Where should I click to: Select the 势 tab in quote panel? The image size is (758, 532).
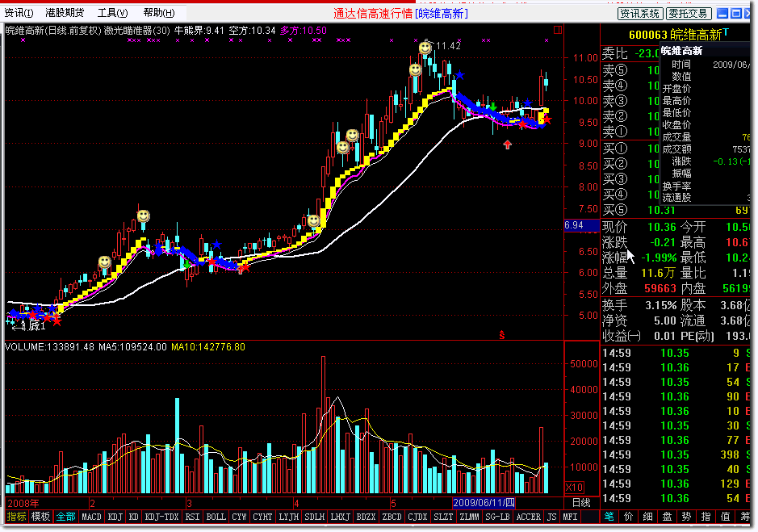686,517
